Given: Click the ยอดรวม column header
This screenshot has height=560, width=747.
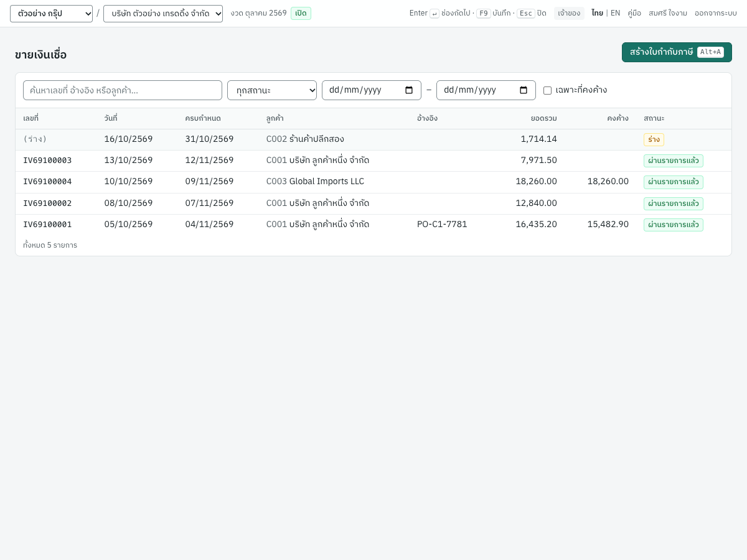Looking at the screenshot, I should pos(544,118).
